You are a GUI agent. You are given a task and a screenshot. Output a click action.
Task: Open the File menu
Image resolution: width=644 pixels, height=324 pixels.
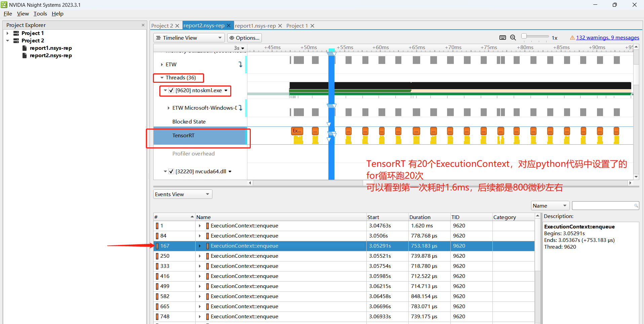(8, 14)
